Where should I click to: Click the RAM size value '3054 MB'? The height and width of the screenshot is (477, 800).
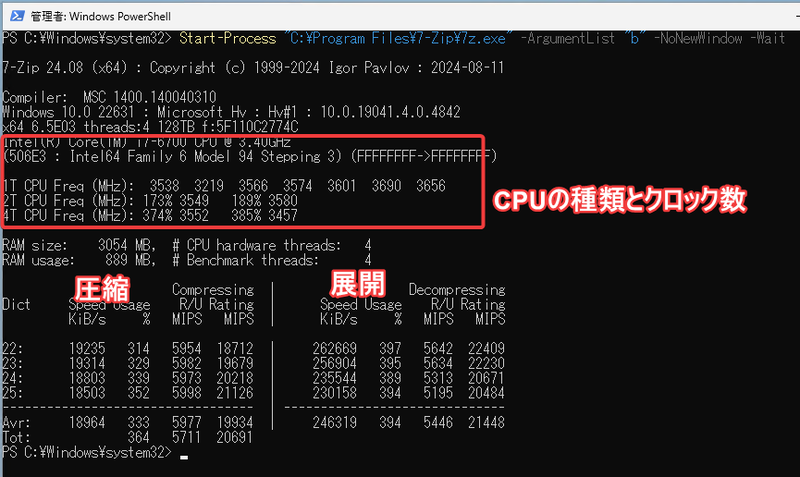point(127,245)
